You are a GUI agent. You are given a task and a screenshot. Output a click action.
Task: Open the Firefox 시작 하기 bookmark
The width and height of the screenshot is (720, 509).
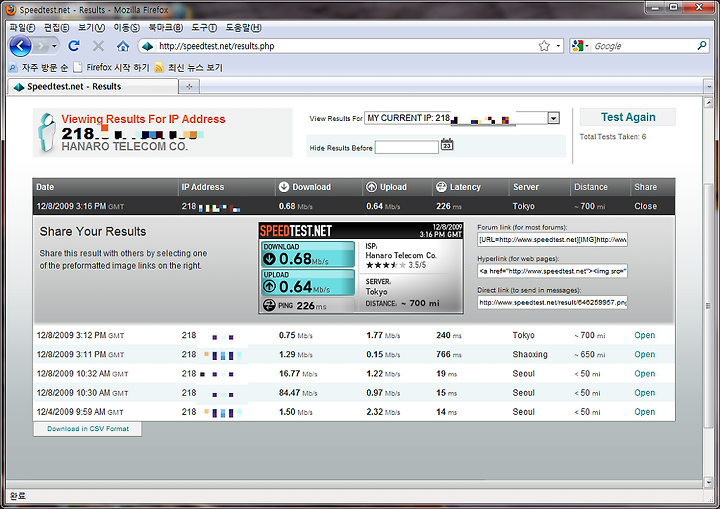click(112, 68)
